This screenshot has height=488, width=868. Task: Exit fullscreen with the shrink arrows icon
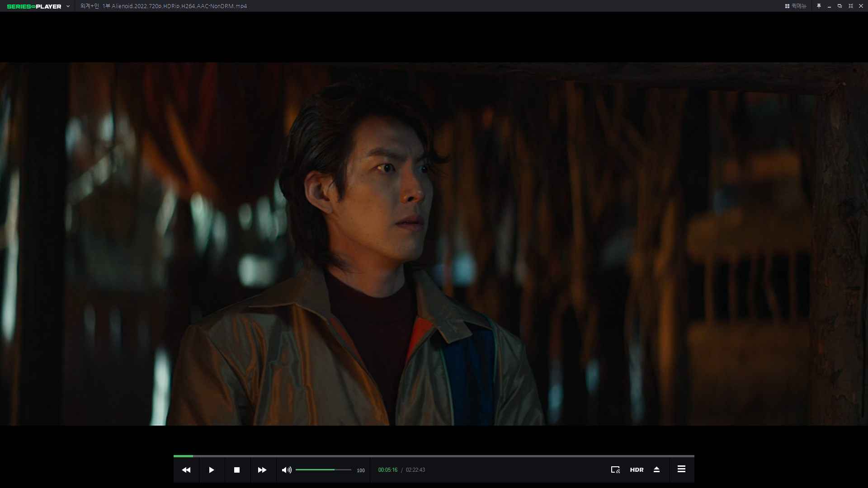click(850, 6)
